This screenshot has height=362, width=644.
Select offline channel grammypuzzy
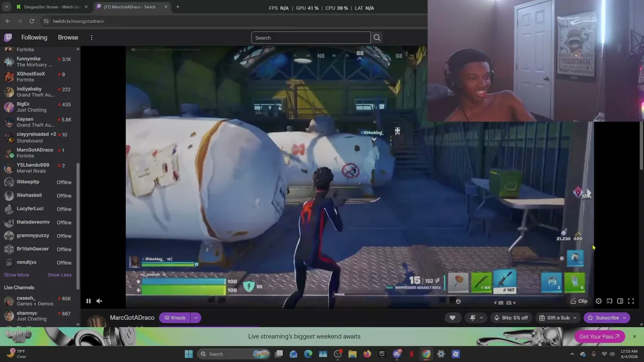coord(39,236)
